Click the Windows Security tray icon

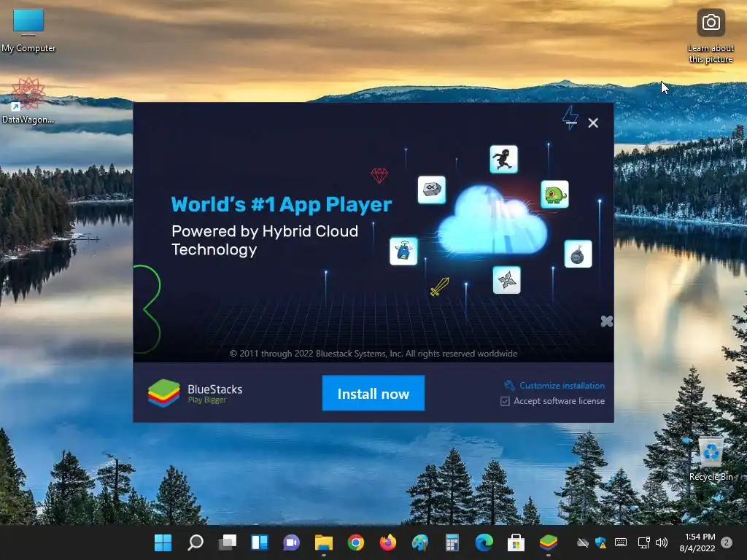pyautogui.click(x=601, y=542)
